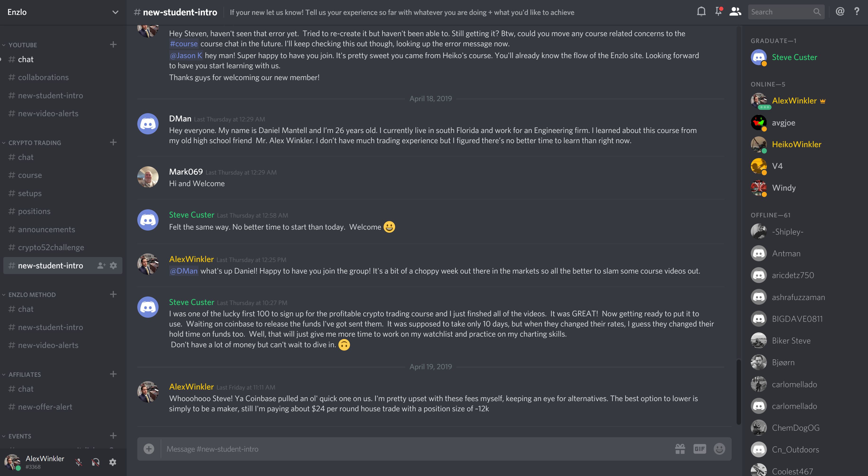The width and height of the screenshot is (868, 476).
Task: Click the chat scrollbar thumb
Action: pos(738,392)
